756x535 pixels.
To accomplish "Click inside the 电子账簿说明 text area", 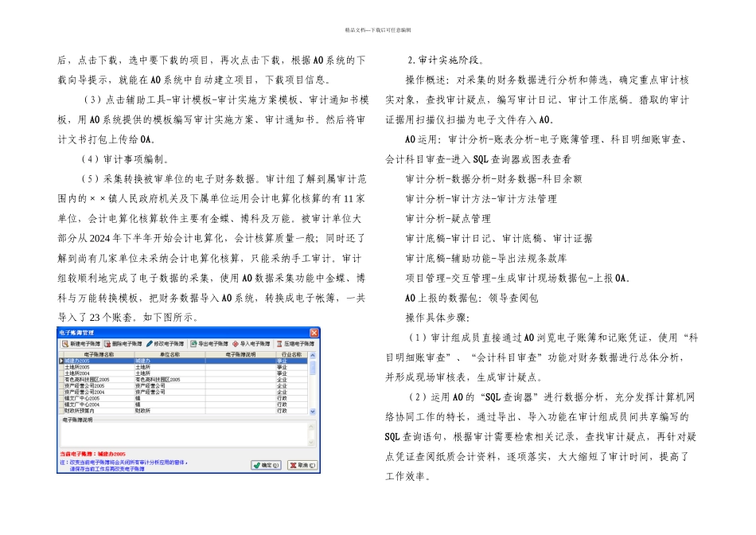I will click(x=184, y=435).
